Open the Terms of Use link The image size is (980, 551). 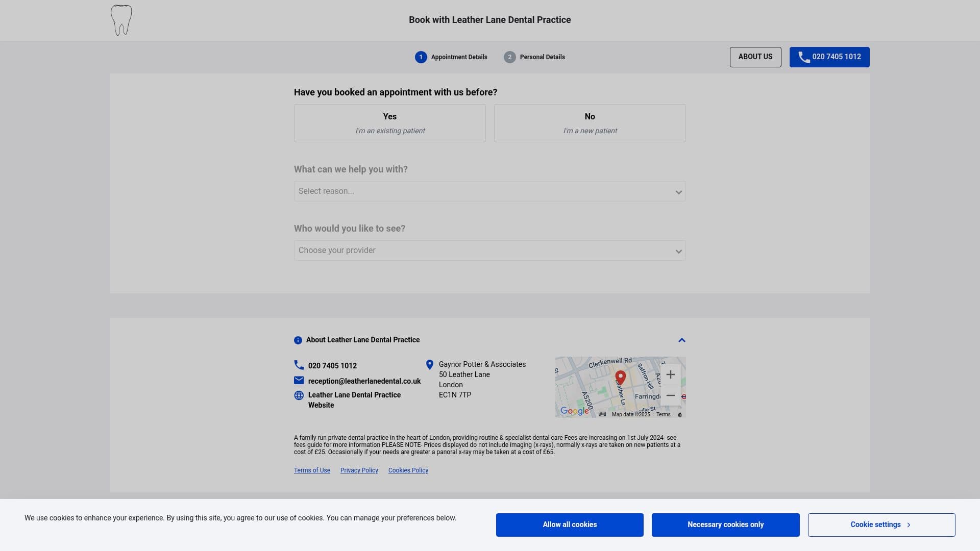pos(312,470)
